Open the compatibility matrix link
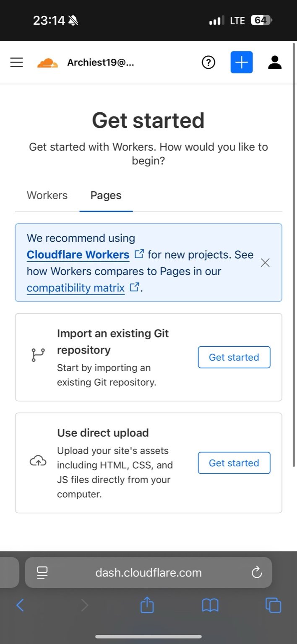 pyautogui.click(x=76, y=288)
